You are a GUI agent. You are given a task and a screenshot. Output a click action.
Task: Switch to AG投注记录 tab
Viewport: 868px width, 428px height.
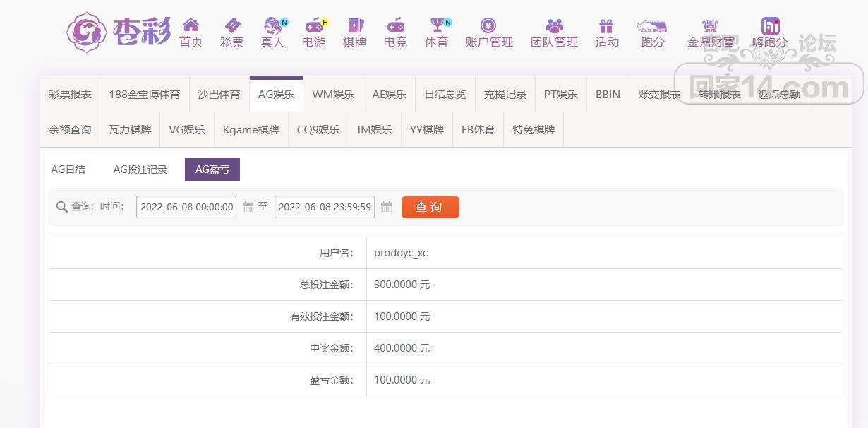tap(140, 170)
